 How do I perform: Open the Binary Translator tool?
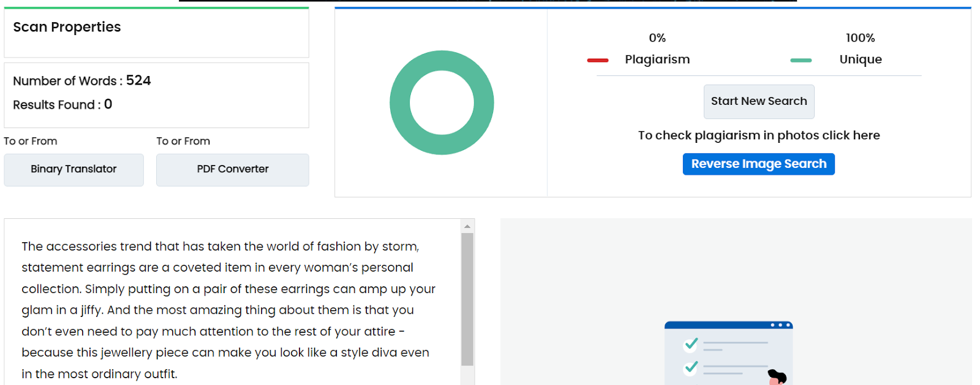click(73, 170)
